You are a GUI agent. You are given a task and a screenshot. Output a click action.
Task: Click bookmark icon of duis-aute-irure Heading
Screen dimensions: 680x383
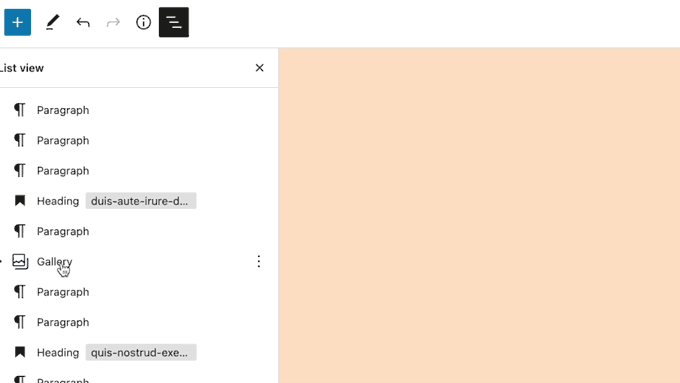tap(20, 200)
